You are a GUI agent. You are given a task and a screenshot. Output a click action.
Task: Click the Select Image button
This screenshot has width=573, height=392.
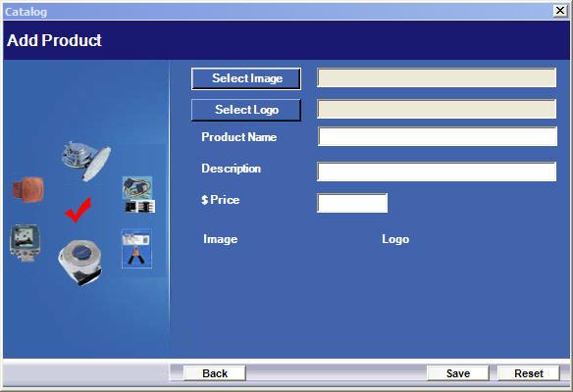(246, 78)
